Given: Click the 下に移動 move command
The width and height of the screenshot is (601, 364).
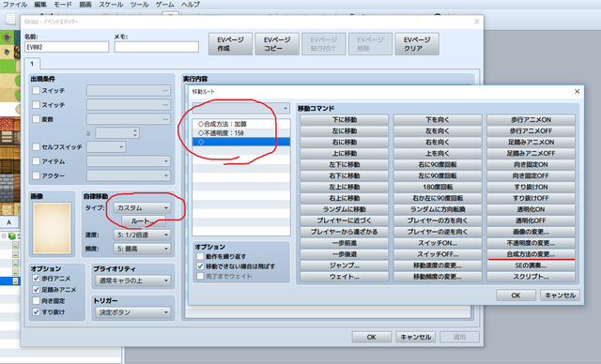Looking at the screenshot, I should coord(345,120).
